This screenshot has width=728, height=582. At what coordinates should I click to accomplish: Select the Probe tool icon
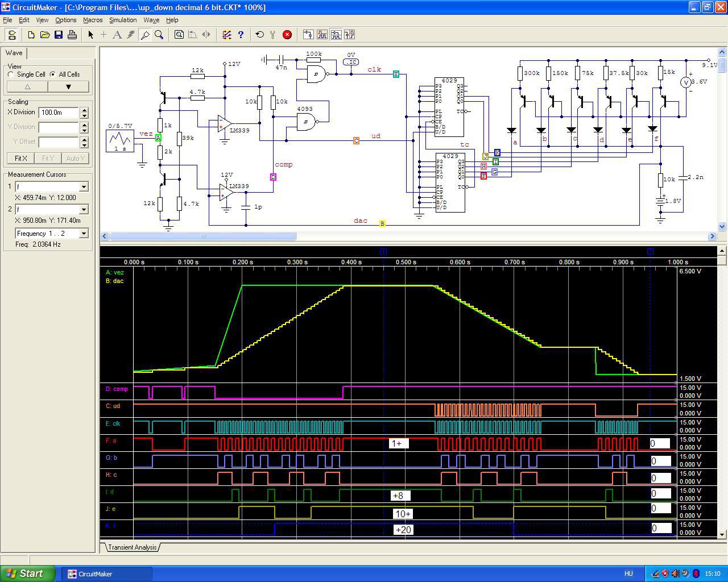(145, 35)
